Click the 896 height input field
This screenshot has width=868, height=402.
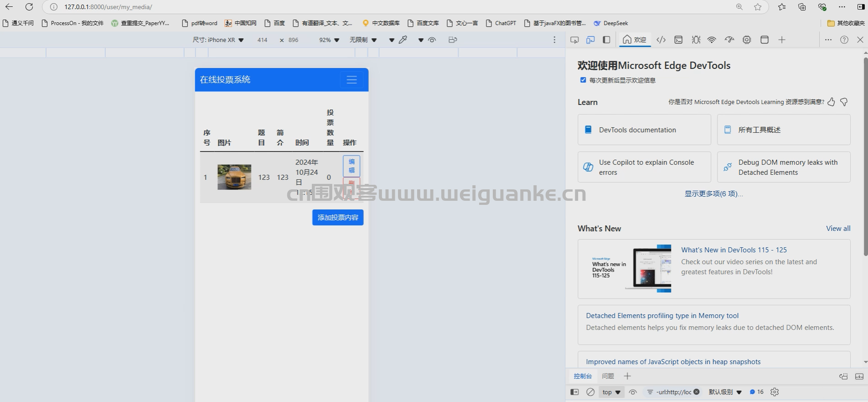click(x=293, y=40)
